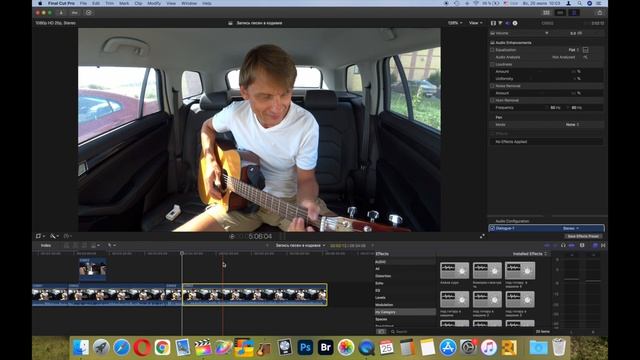
Task: Open the crop and transform tools dropdown
Action: [40, 236]
